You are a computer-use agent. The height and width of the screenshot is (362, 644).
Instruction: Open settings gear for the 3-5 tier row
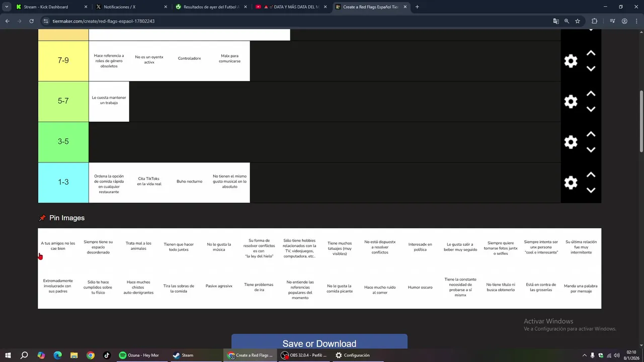coord(571,142)
